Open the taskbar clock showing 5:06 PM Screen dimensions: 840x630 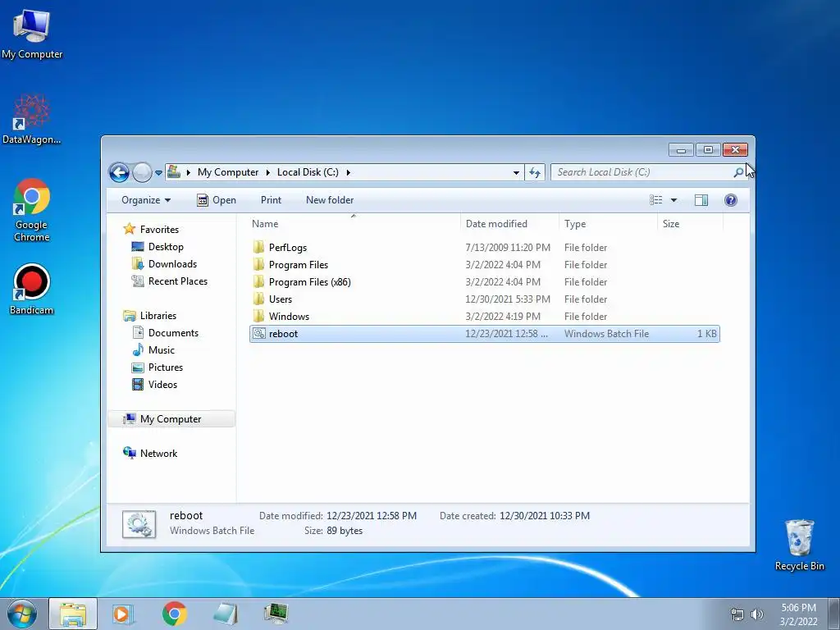(x=798, y=614)
